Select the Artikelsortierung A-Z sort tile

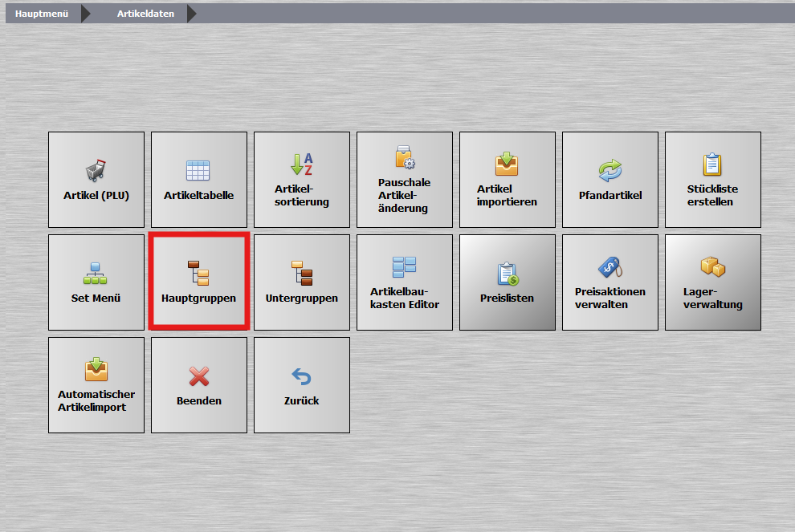[302, 180]
